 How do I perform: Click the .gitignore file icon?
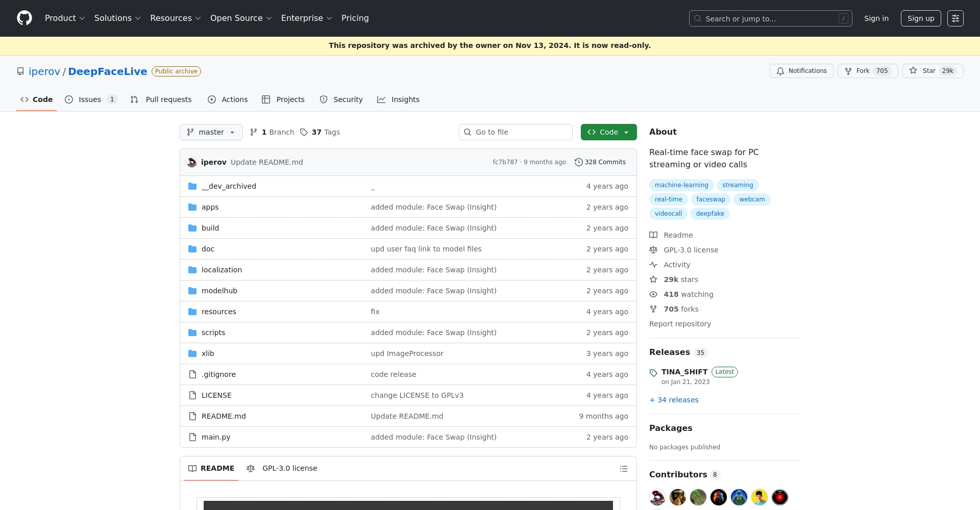click(x=192, y=374)
